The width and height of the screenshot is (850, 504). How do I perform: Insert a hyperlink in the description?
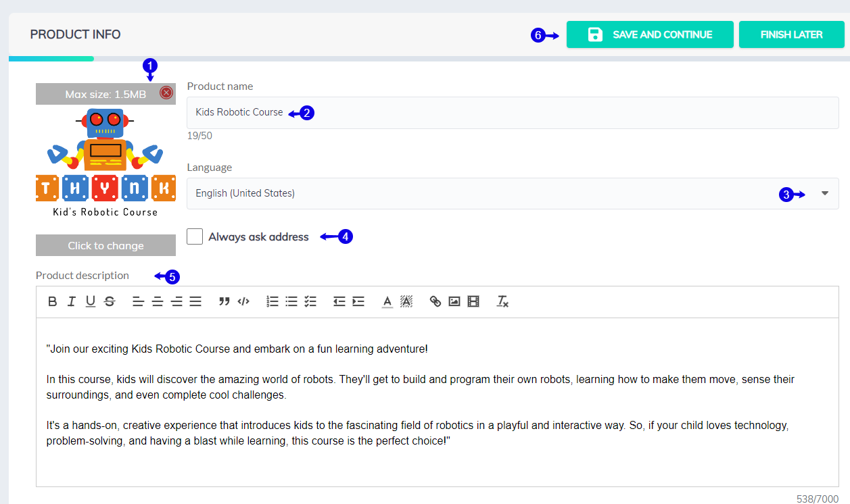pyautogui.click(x=435, y=301)
